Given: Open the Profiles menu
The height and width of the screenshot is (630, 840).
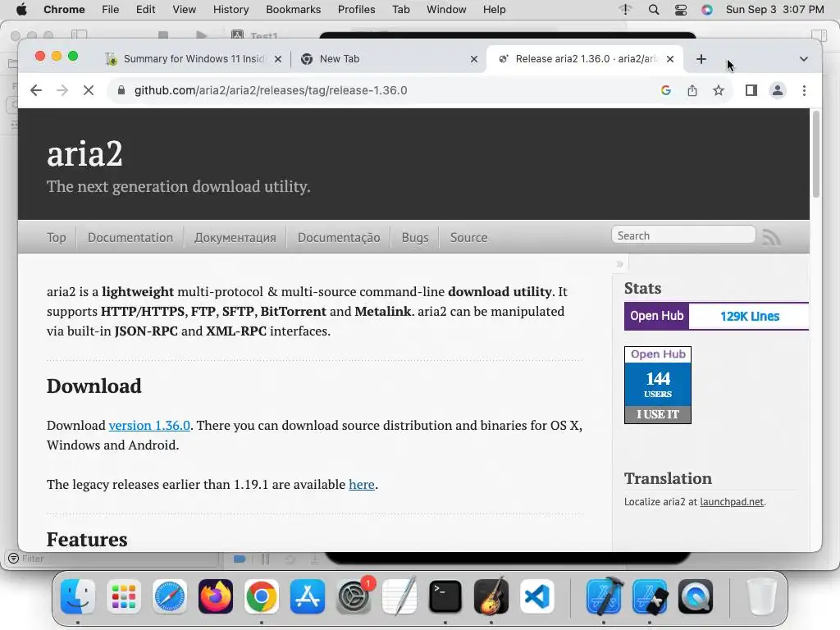Looking at the screenshot, I should tap(356, 10).
